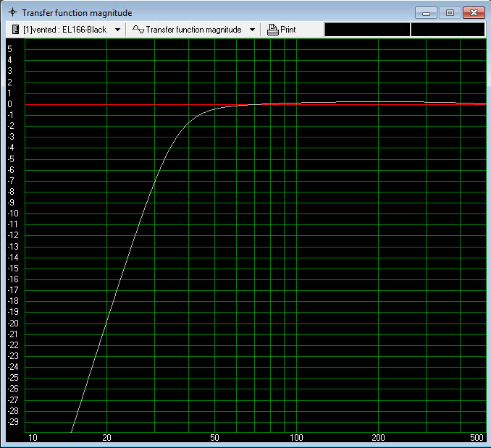Image resolution: width=491 pixels, height=448 pixels.
Task: Click the '50' frequency label on the horizontal axis
Action: [214, 438]
